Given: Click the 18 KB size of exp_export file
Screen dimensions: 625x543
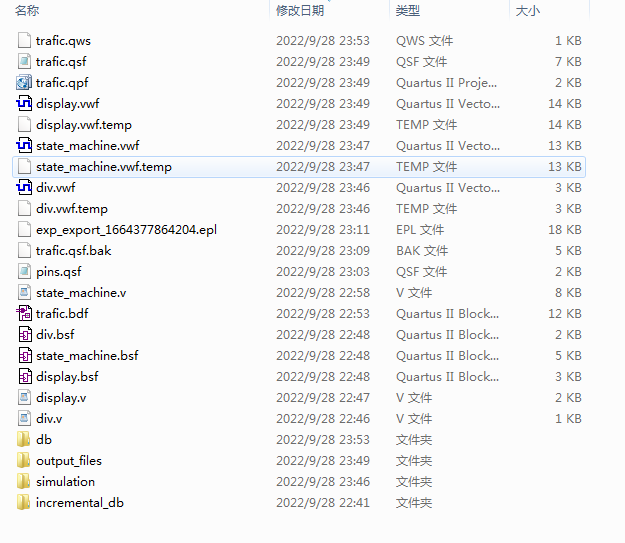Looking at the screenshot, I should point(565,230).
